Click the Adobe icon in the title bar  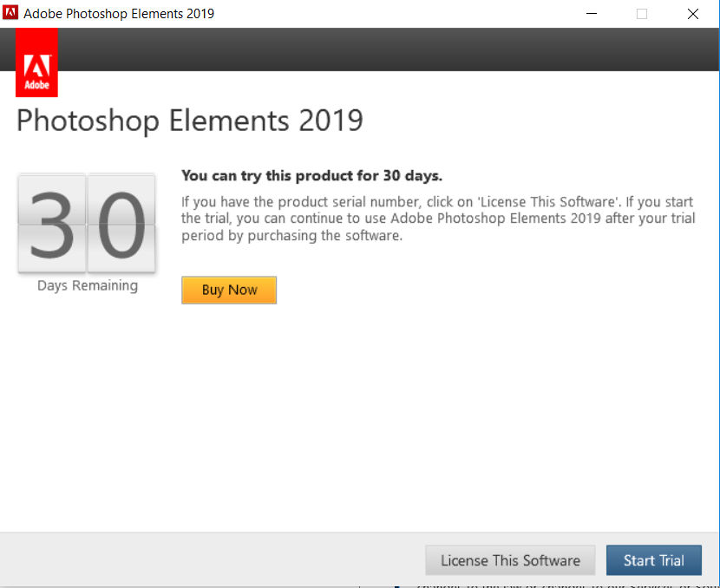point(11,14)
